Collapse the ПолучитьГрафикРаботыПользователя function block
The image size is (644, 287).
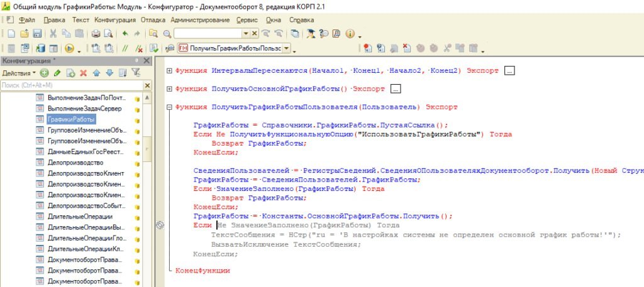169,107
